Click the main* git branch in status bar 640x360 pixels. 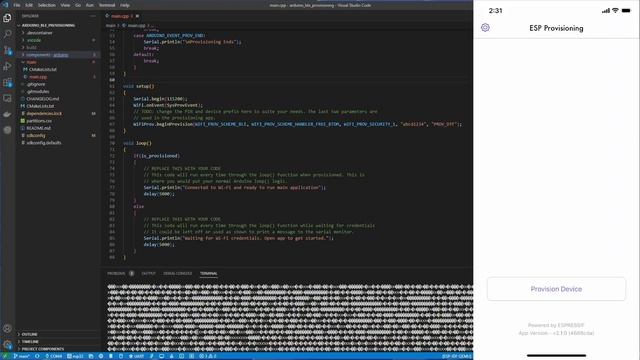(x=21, y=356)
